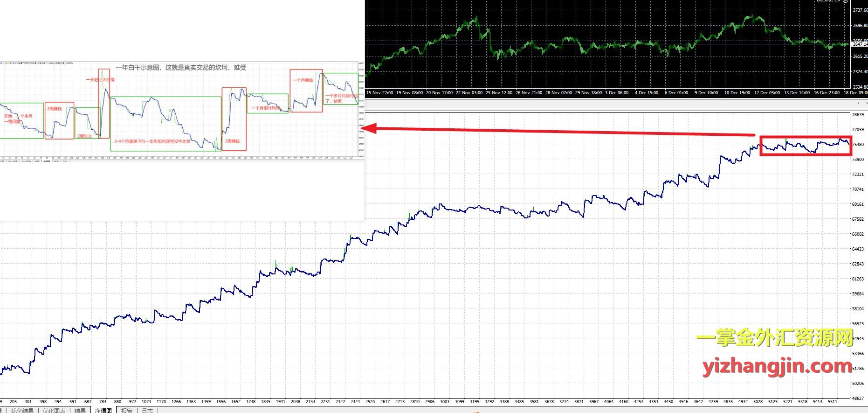Click the inset label 一天赶上大行情
Screen dimensions: 868x413
[x=100, y=80]
